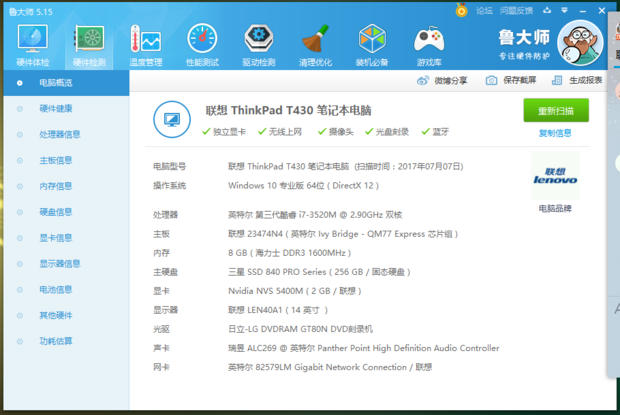Select 显卡信息 in the sidebar
620x415 pixels.
point(66,238)
